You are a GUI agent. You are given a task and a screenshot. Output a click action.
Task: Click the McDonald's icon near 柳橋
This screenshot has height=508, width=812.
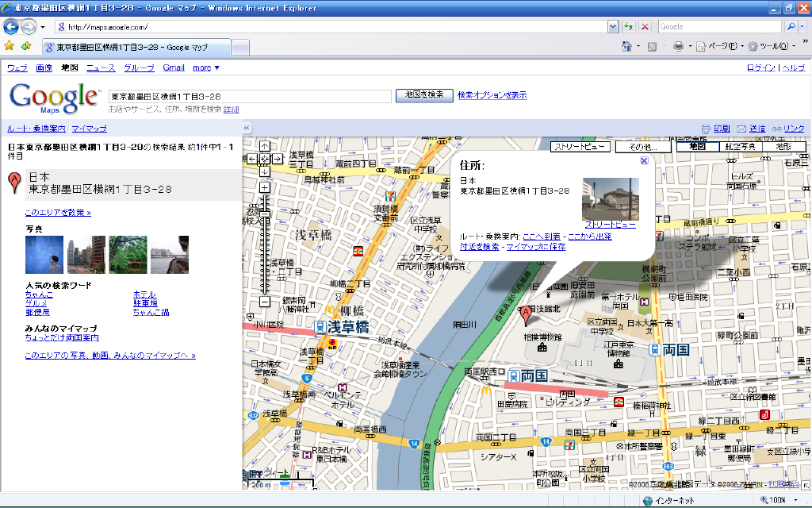[x=329, y=310]
